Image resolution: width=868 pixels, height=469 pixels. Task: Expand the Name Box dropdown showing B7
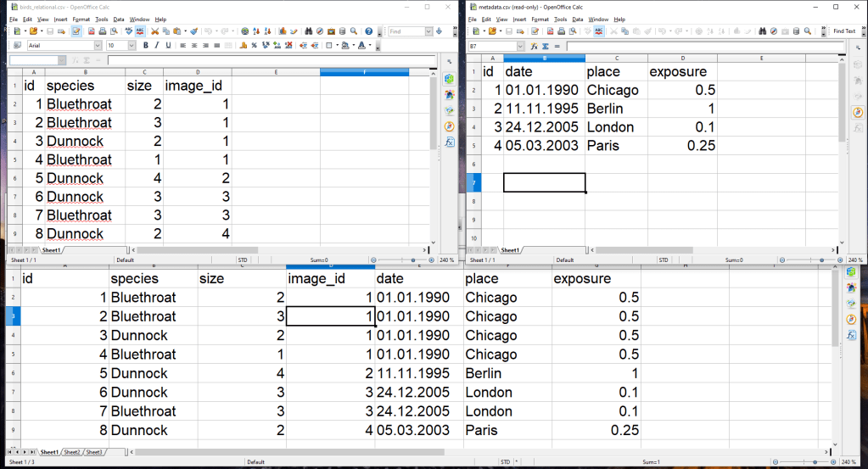click(x=520, y=46)
